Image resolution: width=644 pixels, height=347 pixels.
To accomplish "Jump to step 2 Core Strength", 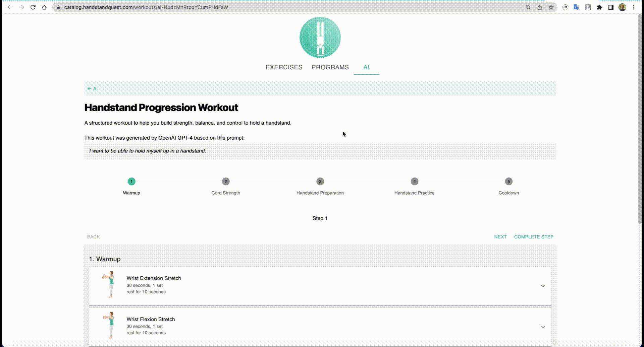I will pos(226,186).
